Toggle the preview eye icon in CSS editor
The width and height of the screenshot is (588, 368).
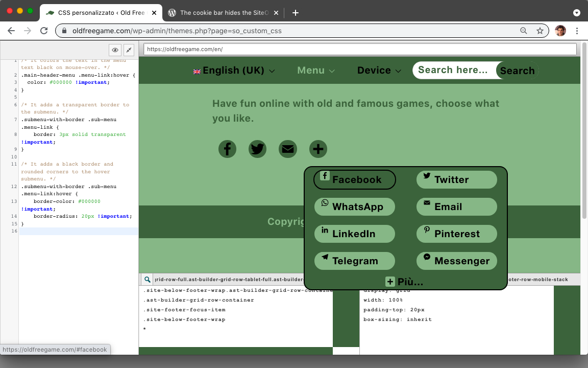point(115,50)
